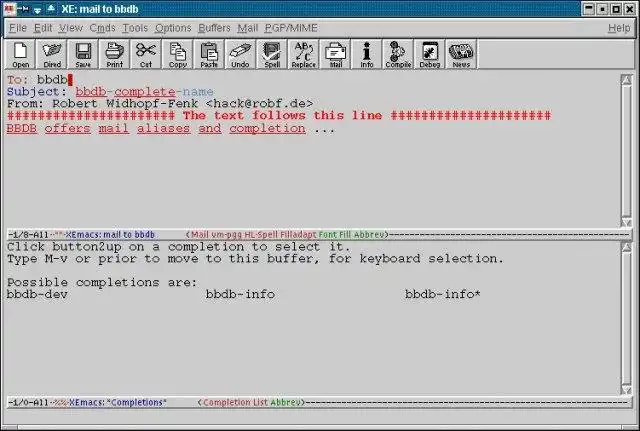Open the Help menu
Image resolution: width=640 pixels, height=431 pixels.
pos(619,28)
